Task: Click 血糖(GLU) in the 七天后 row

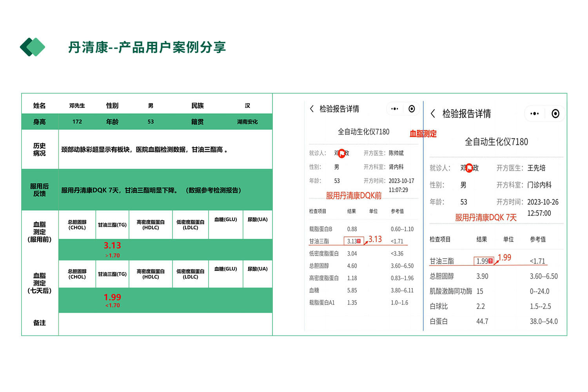Action: tap(226, 269)
